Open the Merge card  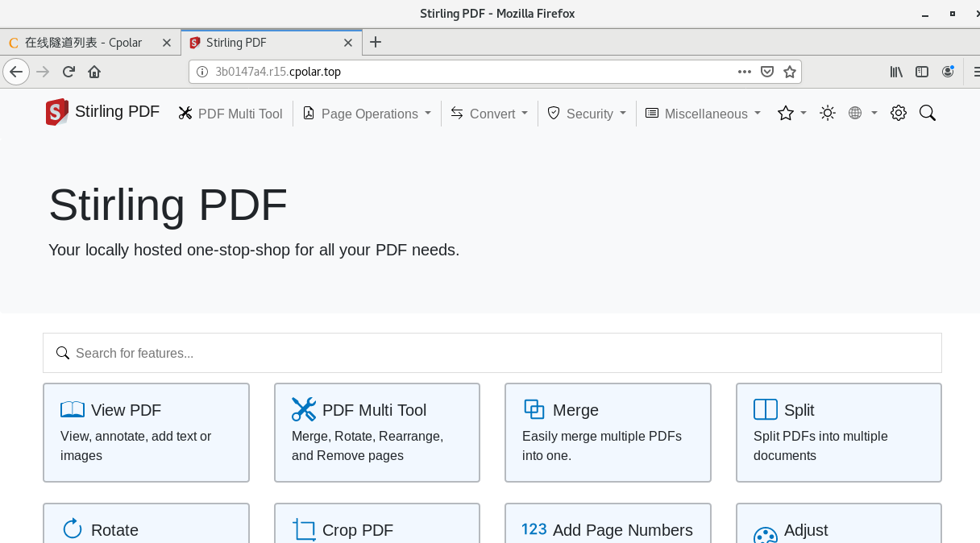click(608, 433)
